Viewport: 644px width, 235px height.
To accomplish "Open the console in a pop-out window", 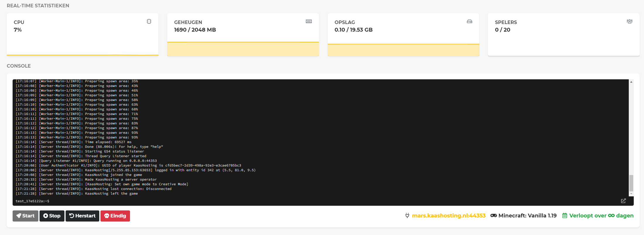I will (x=623, y=201).
